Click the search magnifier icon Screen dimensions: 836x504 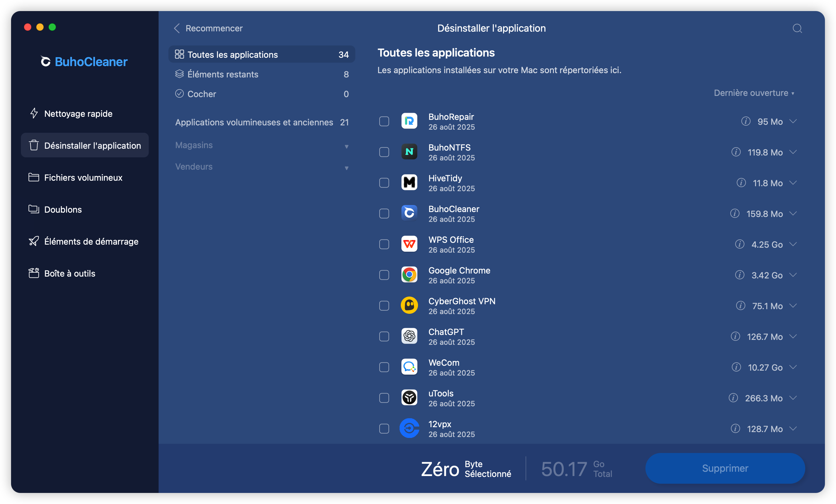(797, 28)
